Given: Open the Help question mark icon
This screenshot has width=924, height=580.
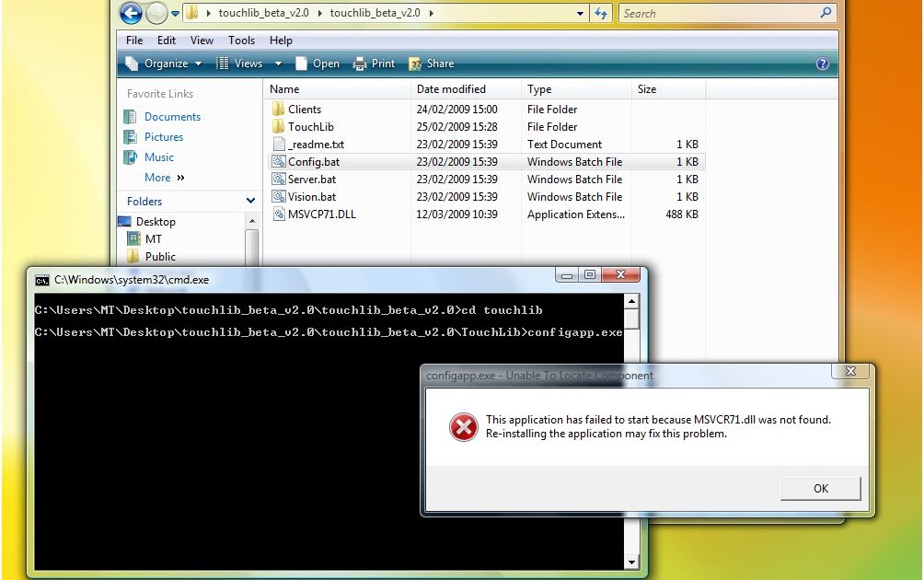Looking at the screenshot, I should (x=822, y=63).
